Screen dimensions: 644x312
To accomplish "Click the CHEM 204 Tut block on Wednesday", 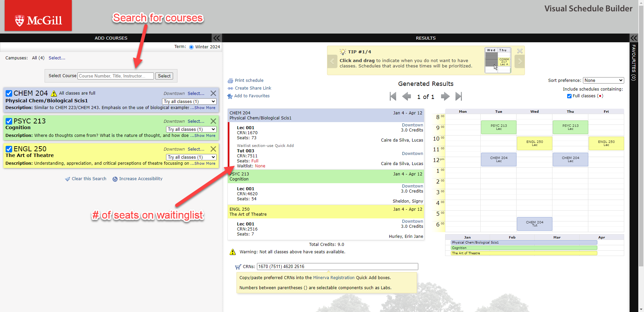I will (x=534, y=224).
